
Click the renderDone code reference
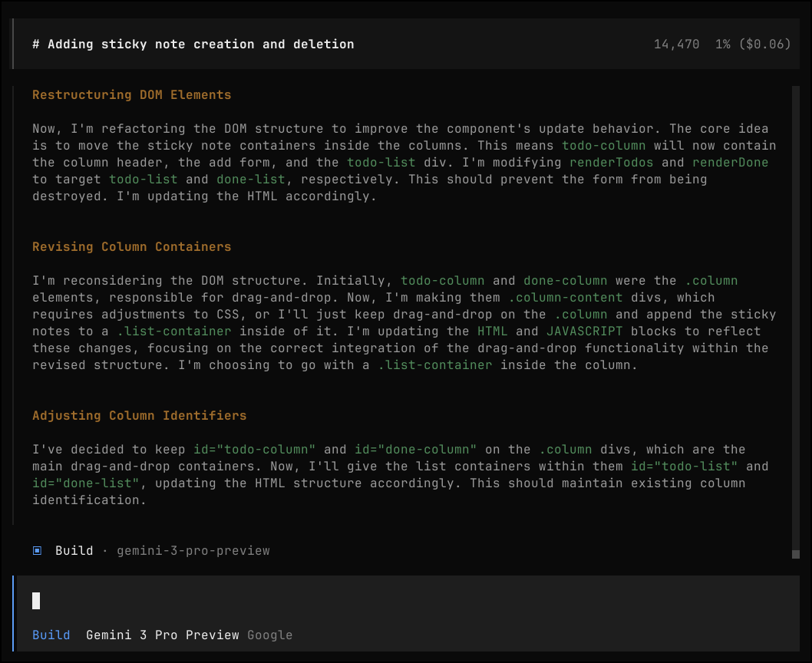[x=730, y=163]
